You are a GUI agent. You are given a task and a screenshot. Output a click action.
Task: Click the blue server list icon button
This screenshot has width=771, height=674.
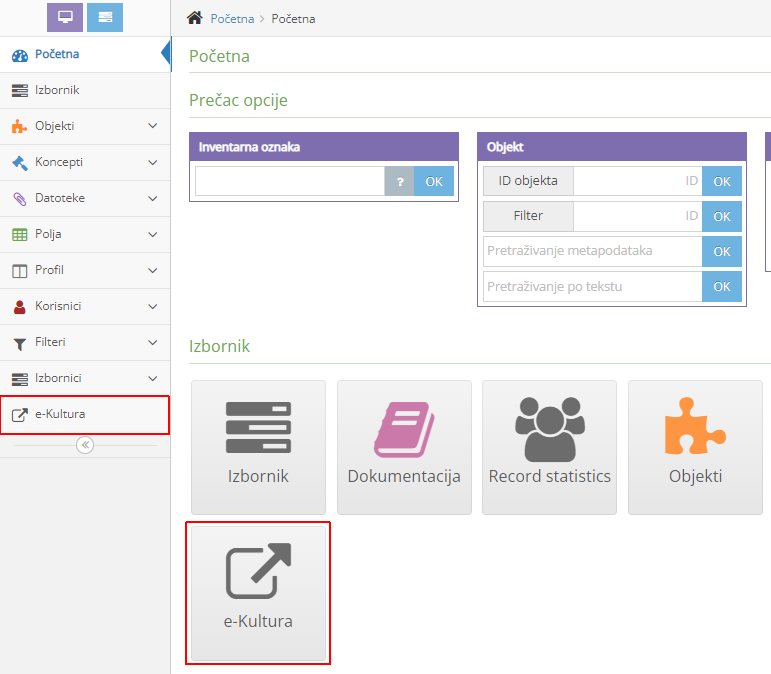105,17
